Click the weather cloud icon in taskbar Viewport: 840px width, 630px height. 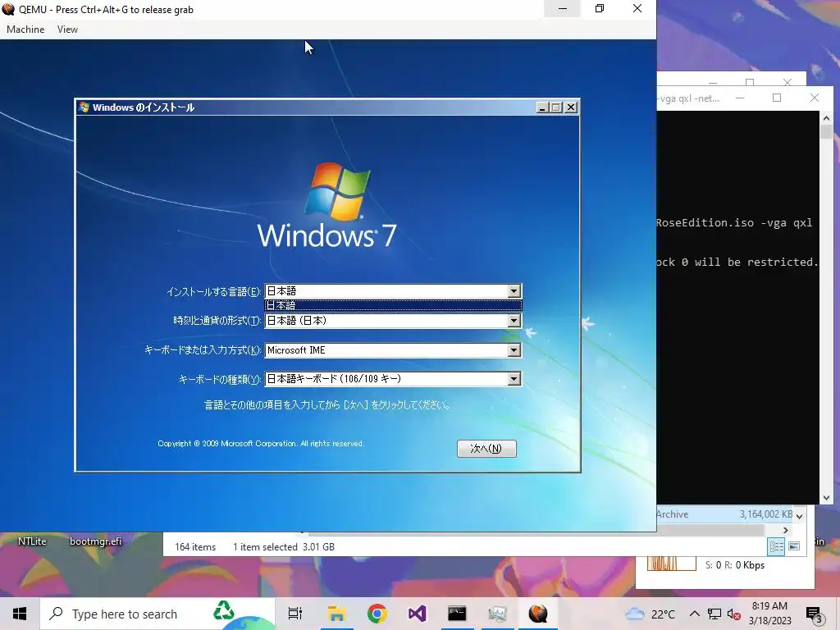click(x=635, y=614)
